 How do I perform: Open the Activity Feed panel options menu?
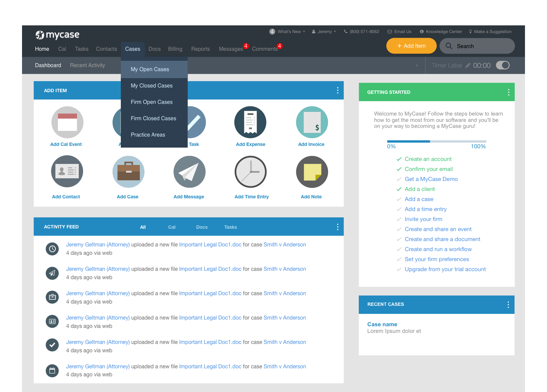tap(338, 227)
